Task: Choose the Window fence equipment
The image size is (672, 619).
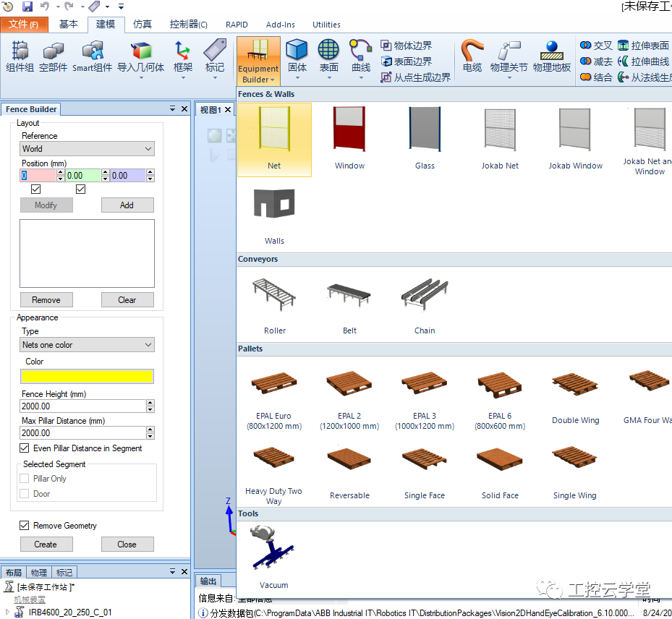Action: 349,140
